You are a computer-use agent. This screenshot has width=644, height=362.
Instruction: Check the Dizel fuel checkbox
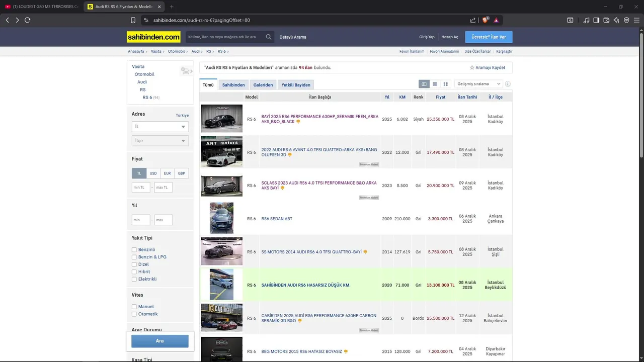(134, 264)
